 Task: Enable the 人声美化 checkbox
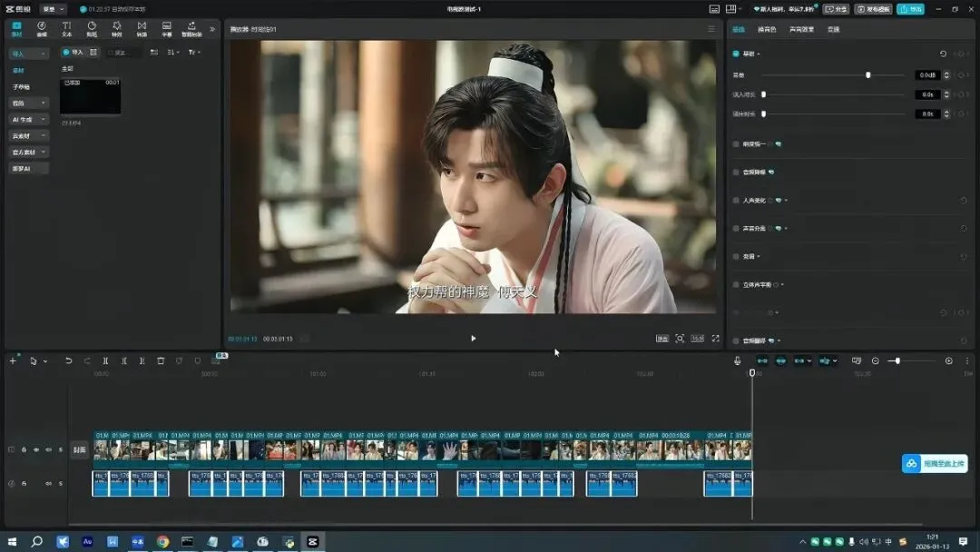click(736, 200)
